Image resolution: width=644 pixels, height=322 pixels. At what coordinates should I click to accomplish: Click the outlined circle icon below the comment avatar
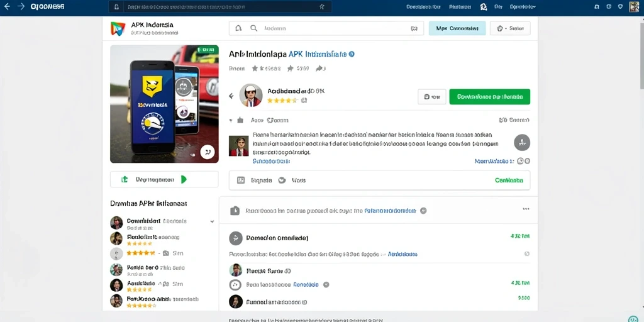coord(235,285)
